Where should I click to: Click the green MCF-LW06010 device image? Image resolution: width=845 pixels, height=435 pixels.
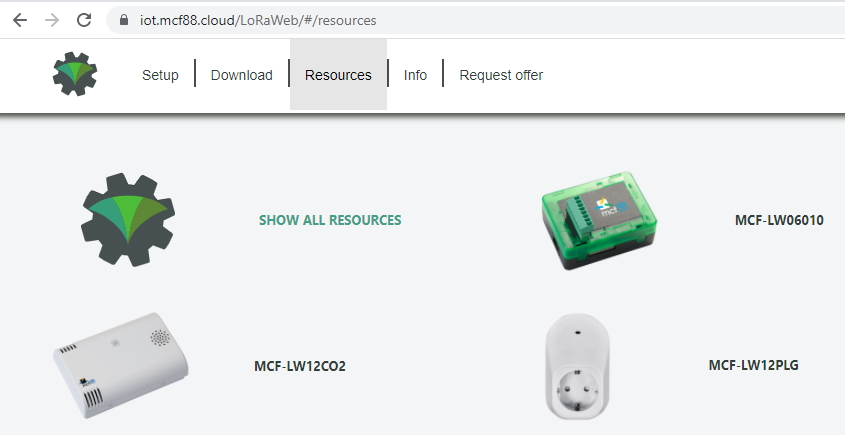[x=599, y=220]
